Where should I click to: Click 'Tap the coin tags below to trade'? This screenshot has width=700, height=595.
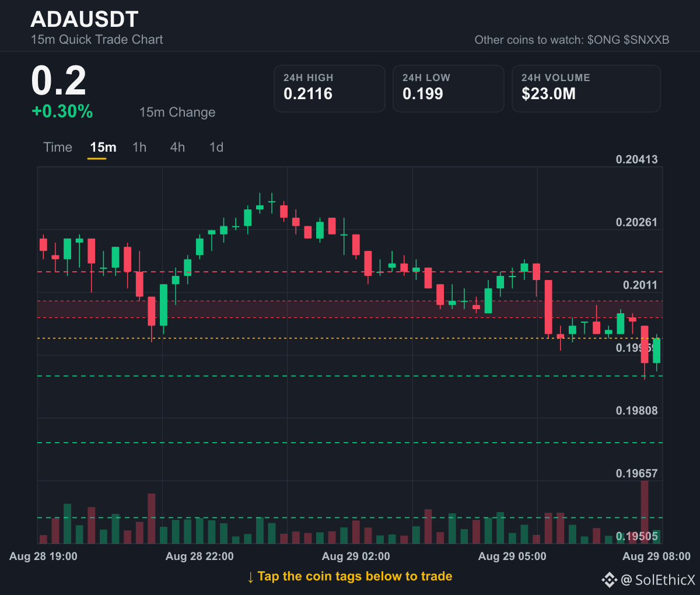coord(355,576)
